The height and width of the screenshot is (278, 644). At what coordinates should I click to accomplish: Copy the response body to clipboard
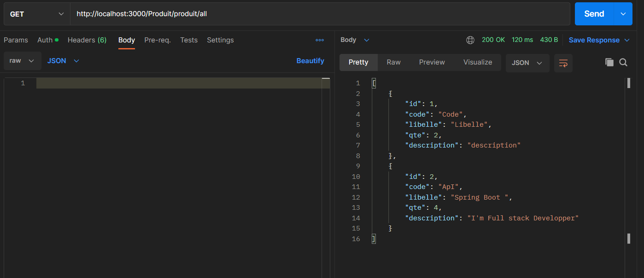[x=609, y=62]
